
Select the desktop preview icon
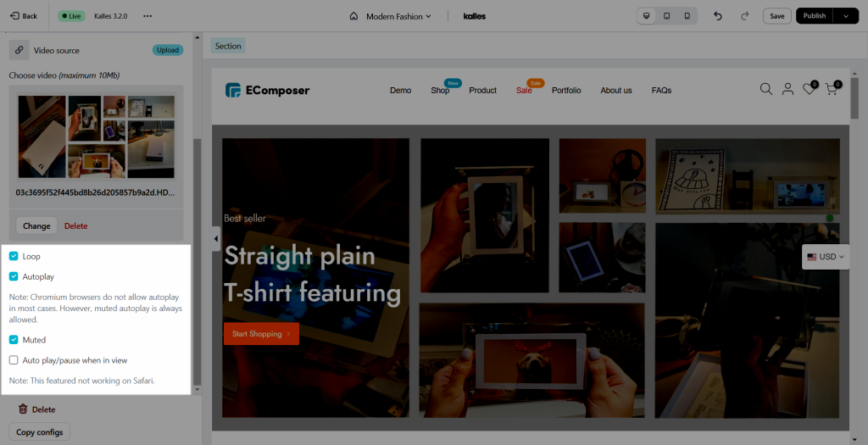point(646,16)
